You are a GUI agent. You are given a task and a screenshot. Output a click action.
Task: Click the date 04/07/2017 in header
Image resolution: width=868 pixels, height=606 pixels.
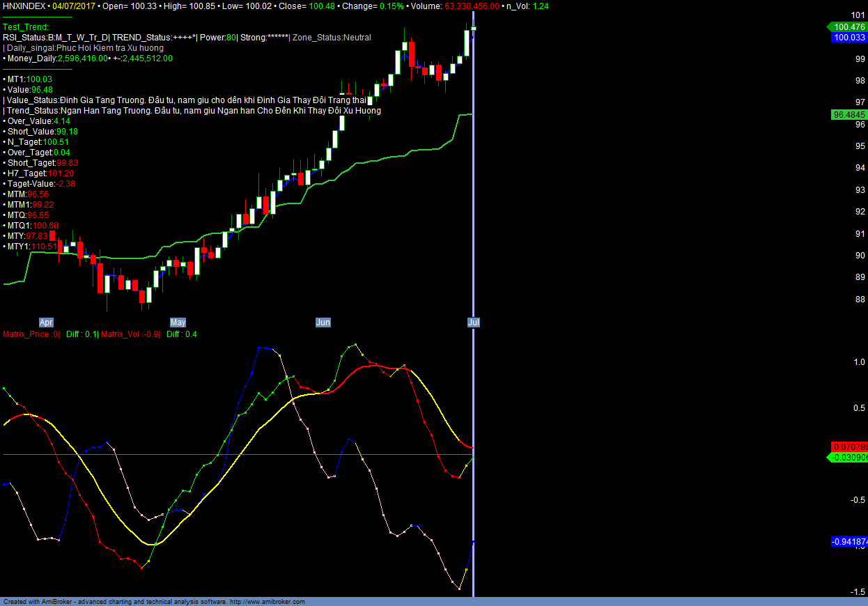tap(75, 6)
